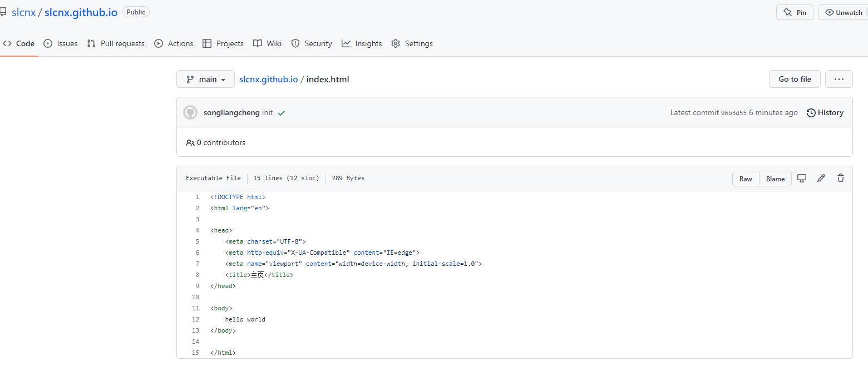Screen dimensions: 868x376
Task: Select line number 12
Action: 195,319
